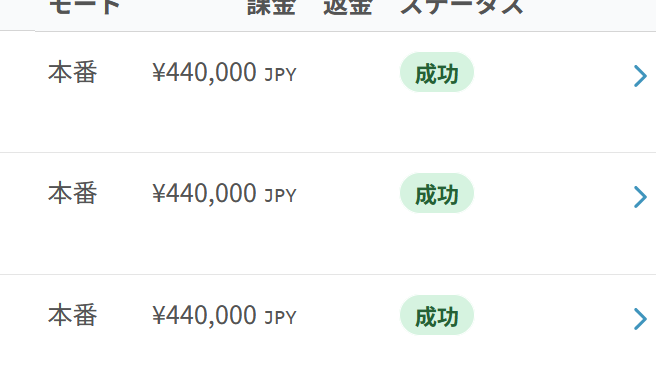Sort by the 返金 column header
This screenshot has height=384, width=656.
(x=348, y=7)
